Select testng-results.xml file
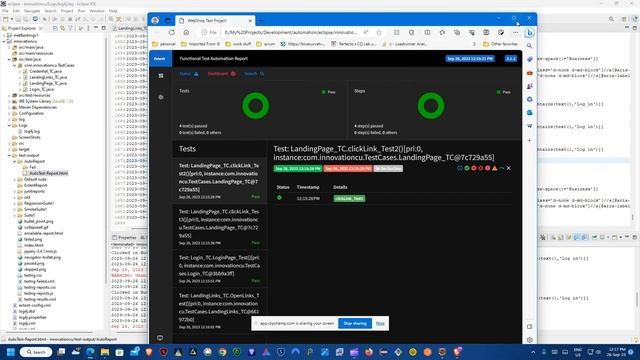Image resolution: width=640 pixels, height=360 pixels. click(40, 300)
